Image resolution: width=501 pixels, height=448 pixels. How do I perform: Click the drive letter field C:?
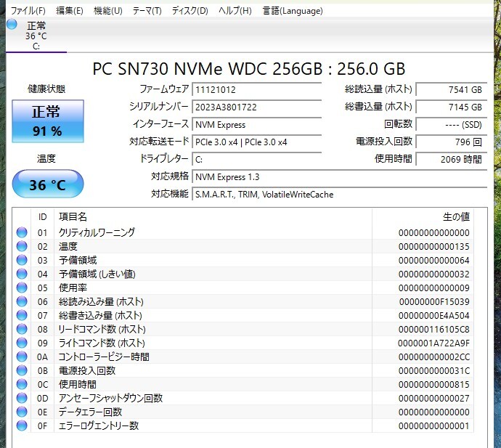coord(256,160)
